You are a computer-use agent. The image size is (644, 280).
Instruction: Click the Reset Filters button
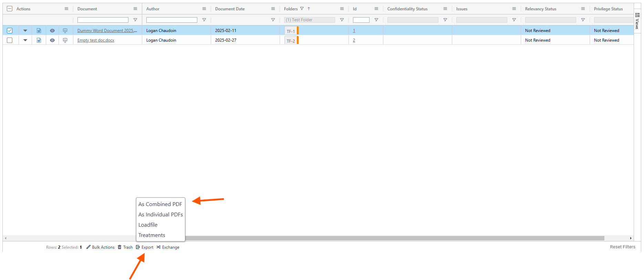click(x=622, y=247)
